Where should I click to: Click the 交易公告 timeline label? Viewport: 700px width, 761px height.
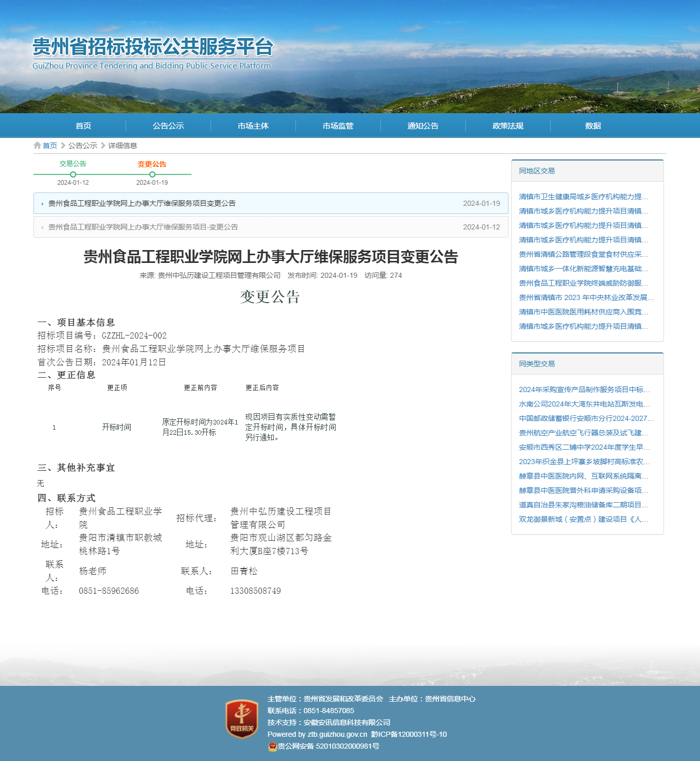[x=73, y=164]
